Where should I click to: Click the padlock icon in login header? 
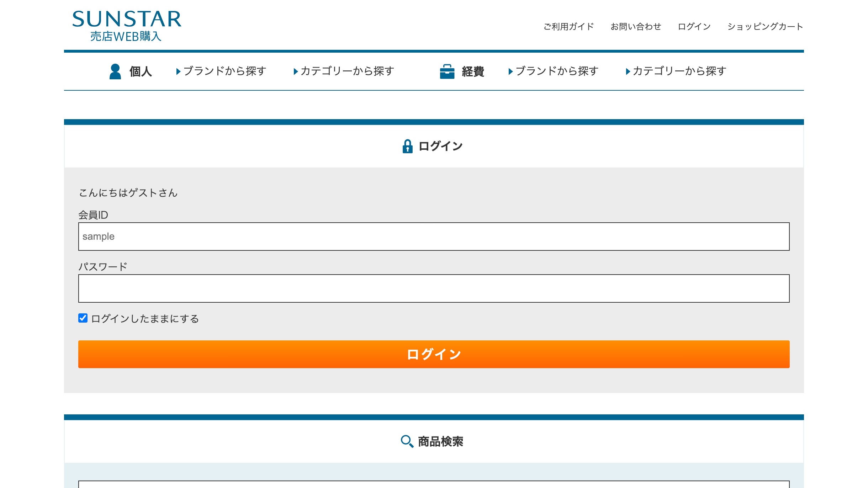click(407, 146)
